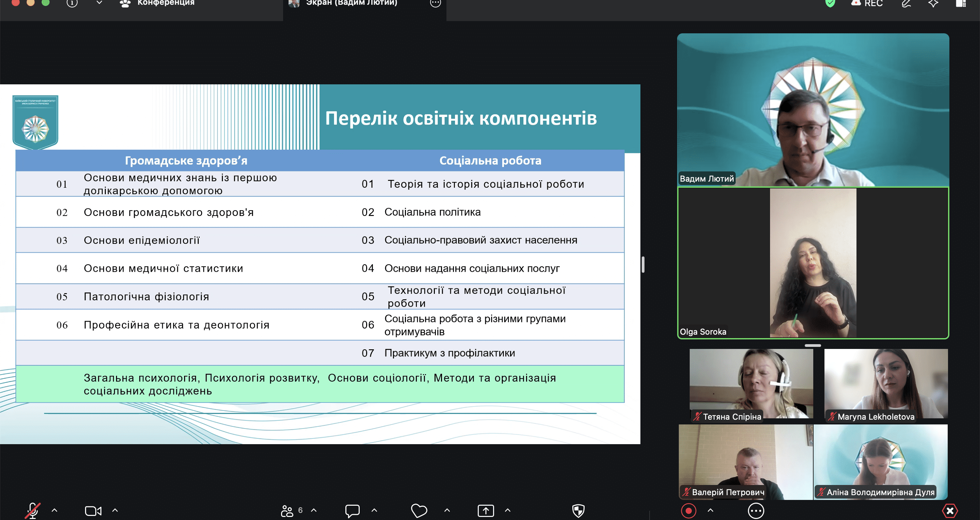Click the Соціальна робота column header
This screenshot has height=520, width=980.
[x=490, y=161]
